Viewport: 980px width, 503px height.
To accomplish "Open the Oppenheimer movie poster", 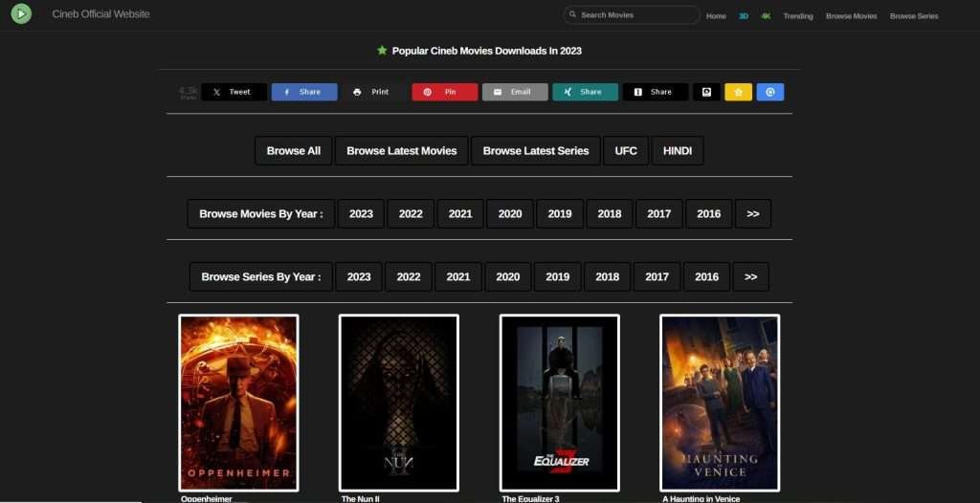I will pyautogui.click(x=238, y=403).
